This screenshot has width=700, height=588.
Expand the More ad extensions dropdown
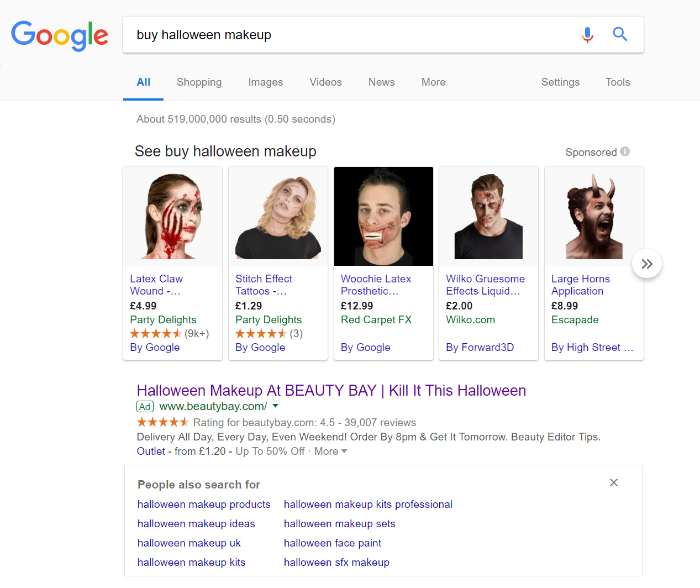pyautogui.click(x=330, y=452)
